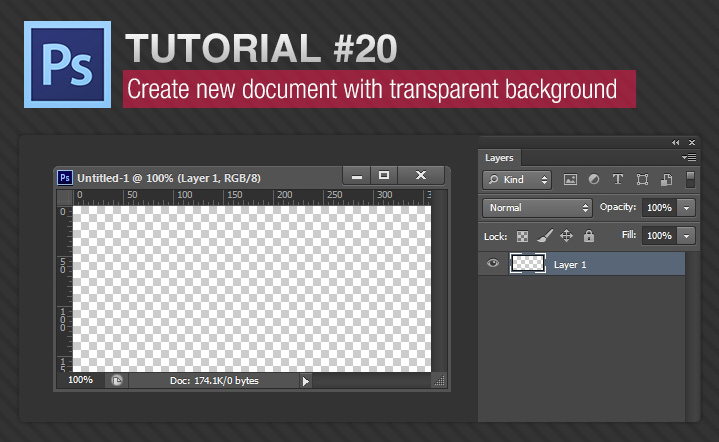Expand the Opacity slider arrow
Viewport: 719px width, 442px height.
[x=686, y=208]
